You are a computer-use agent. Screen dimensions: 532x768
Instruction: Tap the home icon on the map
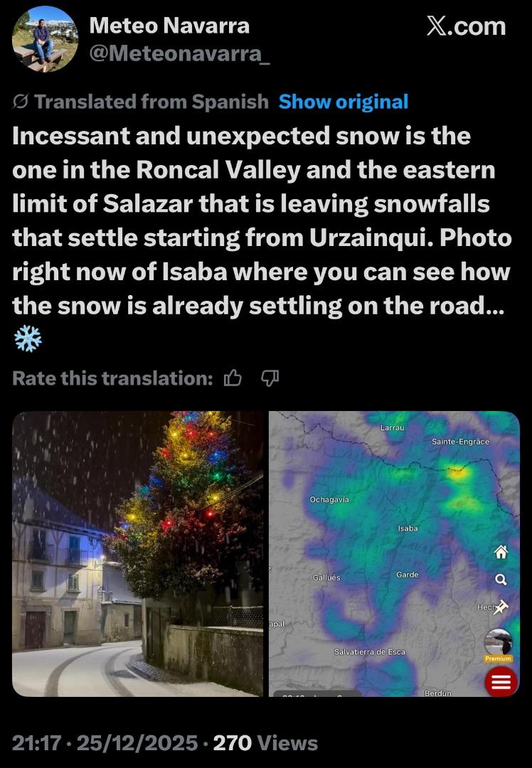(501, 552)
